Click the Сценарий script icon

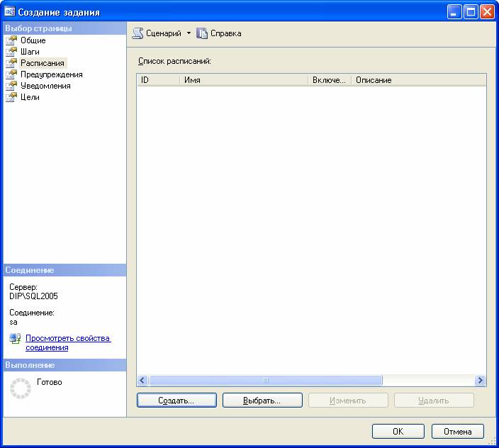(x=138, y=33)
